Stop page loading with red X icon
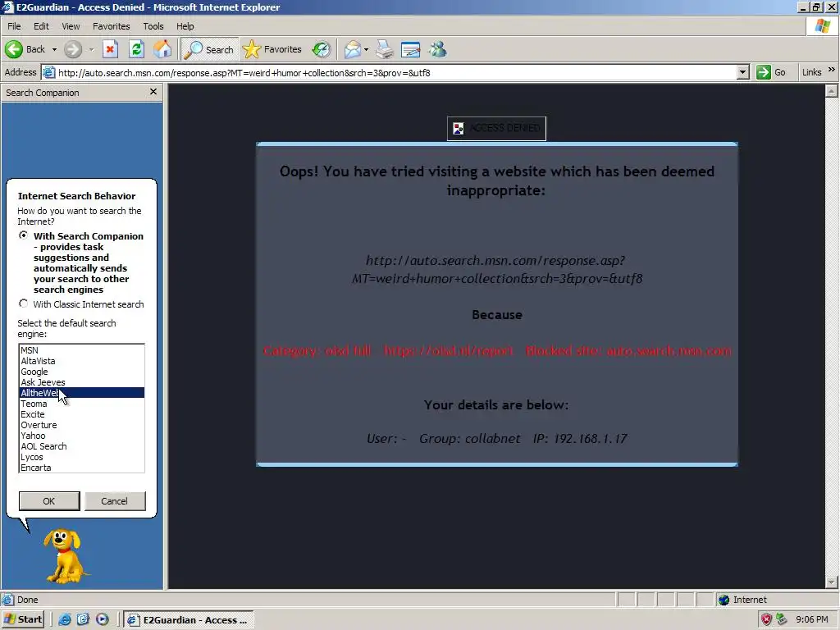 (x=110, y=49)
